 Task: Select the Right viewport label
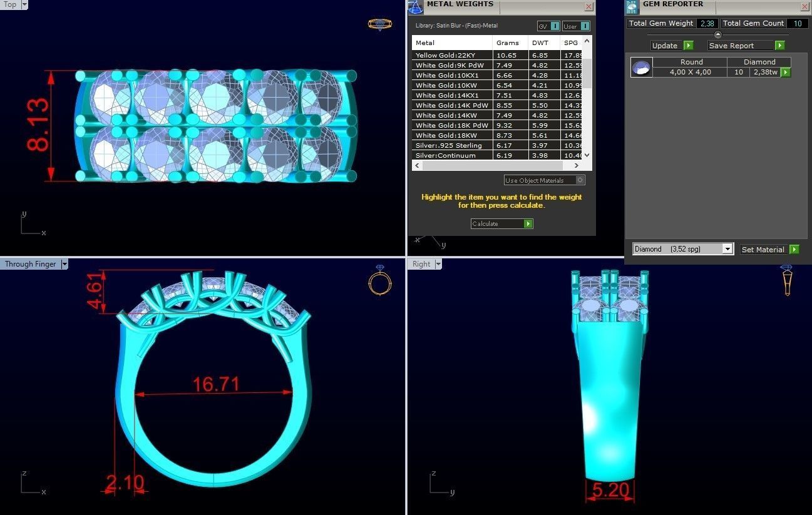421,264
